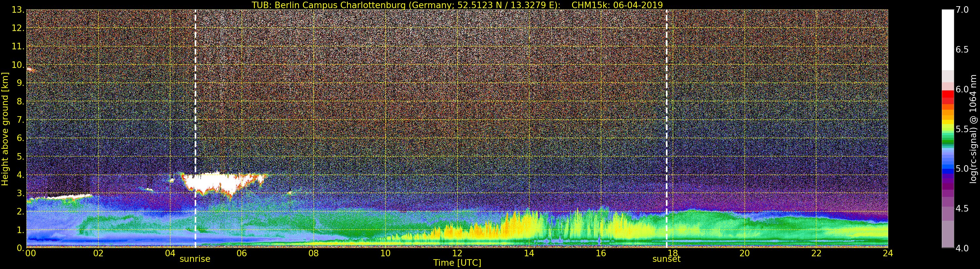Click the time axis tick label '20'

(x=745, y=253)
